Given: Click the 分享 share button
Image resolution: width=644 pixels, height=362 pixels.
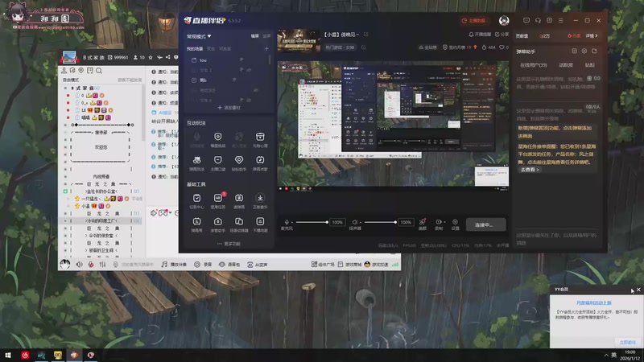Looking at the screenshot, I should pos(502,35).
